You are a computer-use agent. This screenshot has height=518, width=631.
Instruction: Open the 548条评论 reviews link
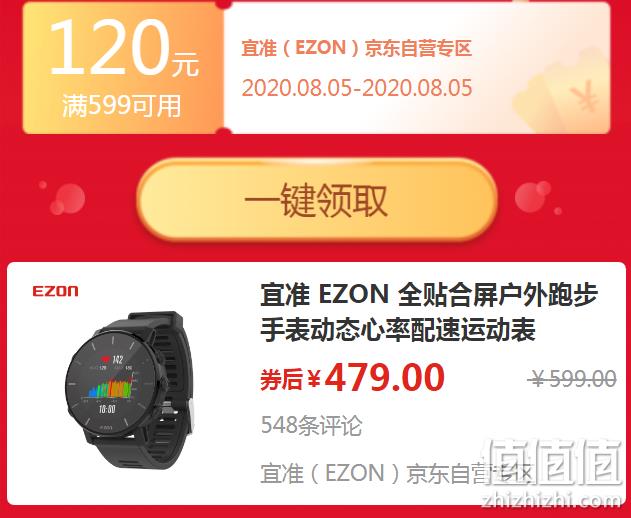click(311, 425)
